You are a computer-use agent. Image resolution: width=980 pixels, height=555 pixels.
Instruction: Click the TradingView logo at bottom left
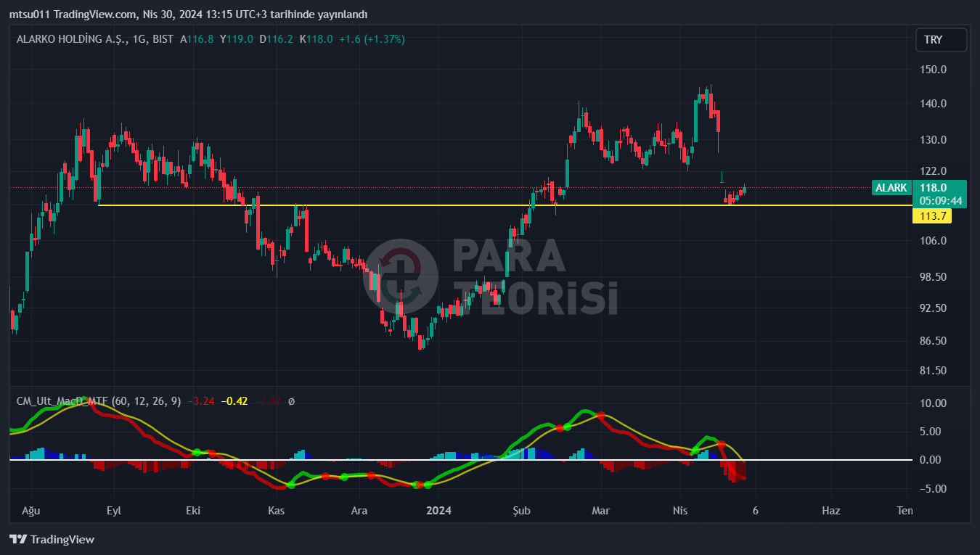[52, 539]
